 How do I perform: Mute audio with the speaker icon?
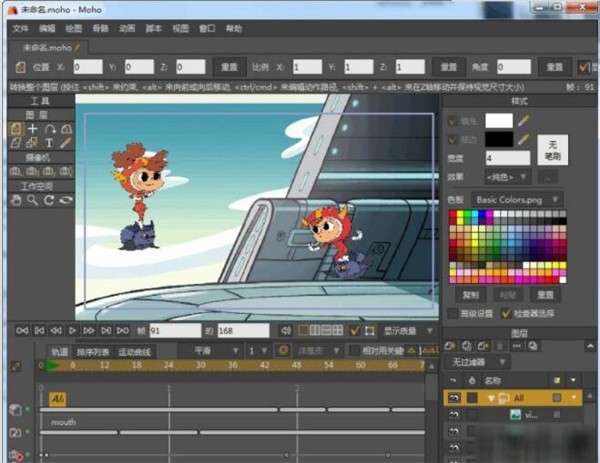(285, 331)
